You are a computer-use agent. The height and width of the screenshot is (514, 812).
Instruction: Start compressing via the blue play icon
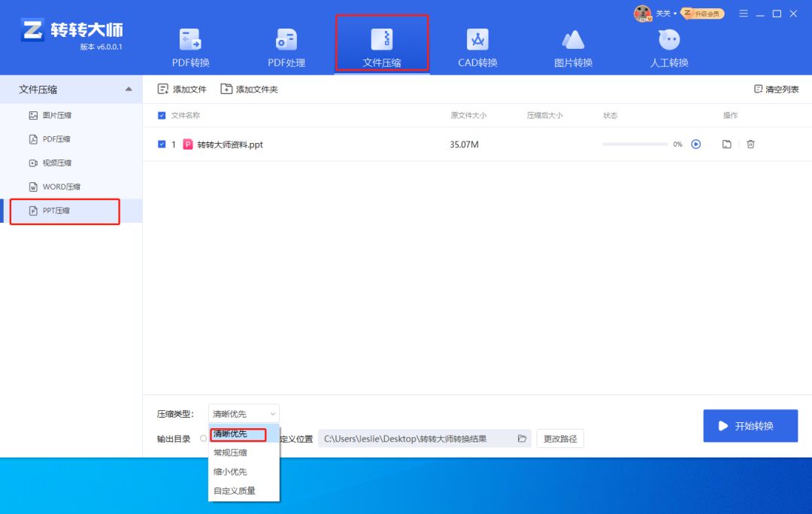[x=695, y=144]
